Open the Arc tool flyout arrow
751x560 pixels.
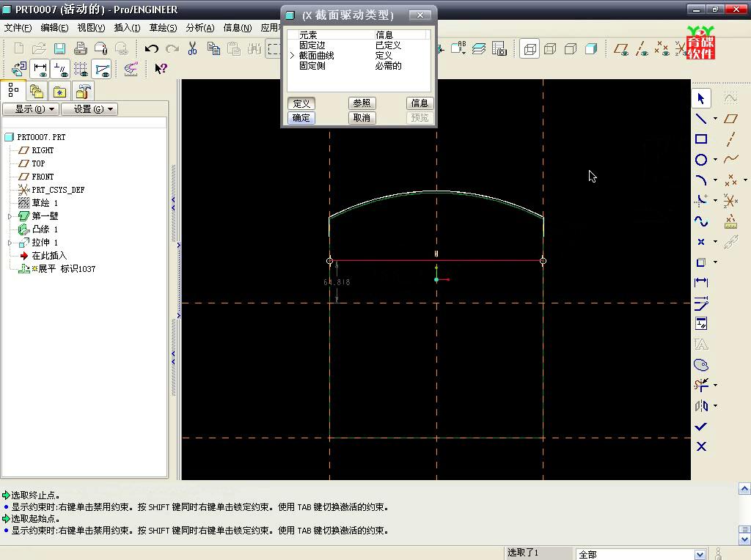(x=715, y=180)
